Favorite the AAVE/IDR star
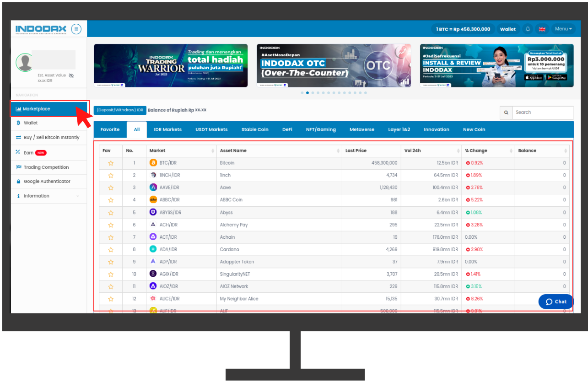 (x=111, y=188)
